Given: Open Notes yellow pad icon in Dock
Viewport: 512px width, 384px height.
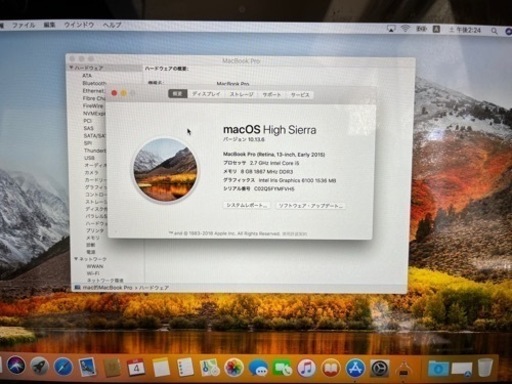Looking at the screenshot, I should coord(161,368).
